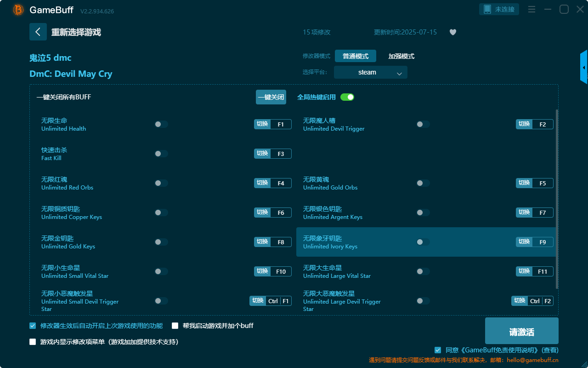The width and height of the screenshot is (588, 368).
Task: Toggle Unlimited Devil Trigger switch
Action: pyautogui.click(x=423, y=124)
